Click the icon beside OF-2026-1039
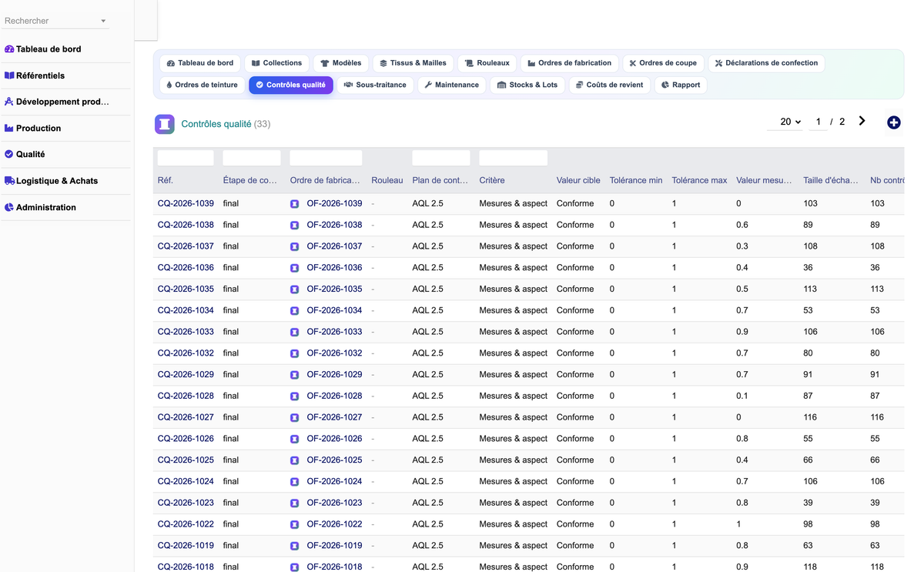Image resolution: width=924 pixels, height=572 pixels. click(x=294, y=204)
